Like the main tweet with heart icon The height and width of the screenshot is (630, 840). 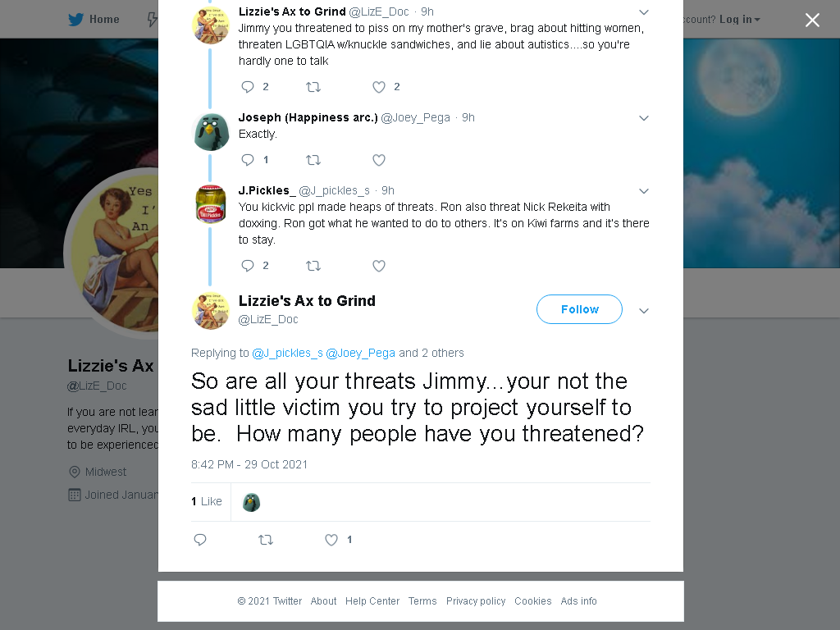point(331,540)
